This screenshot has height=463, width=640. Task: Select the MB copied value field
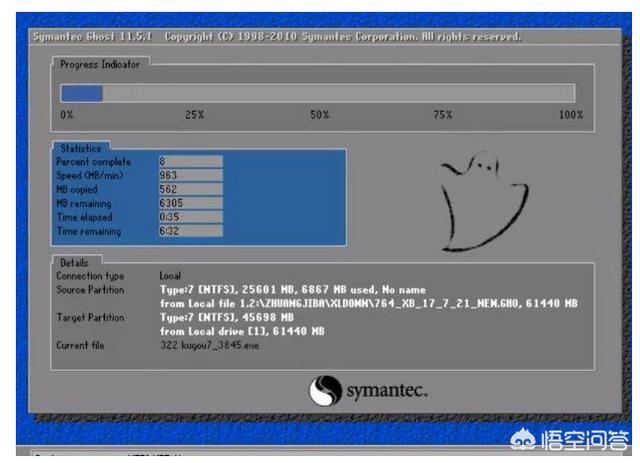click(190, 188)
